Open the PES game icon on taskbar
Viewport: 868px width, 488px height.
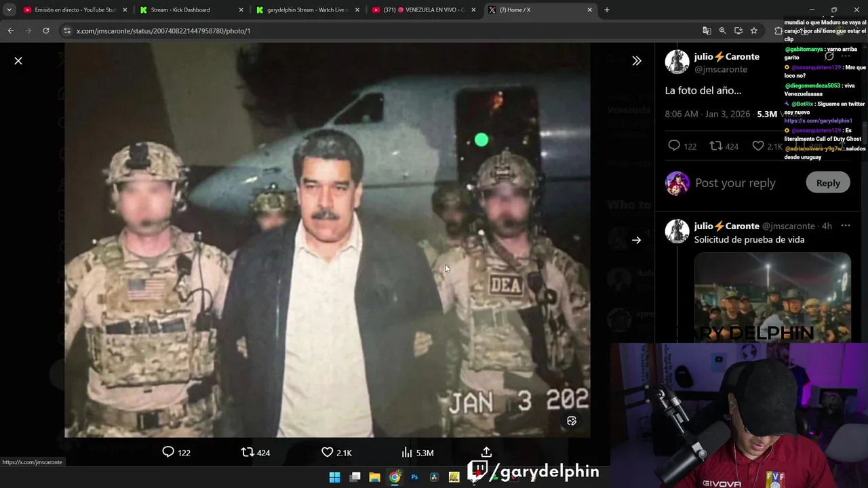pyautogui.click(x=454, y=477)
